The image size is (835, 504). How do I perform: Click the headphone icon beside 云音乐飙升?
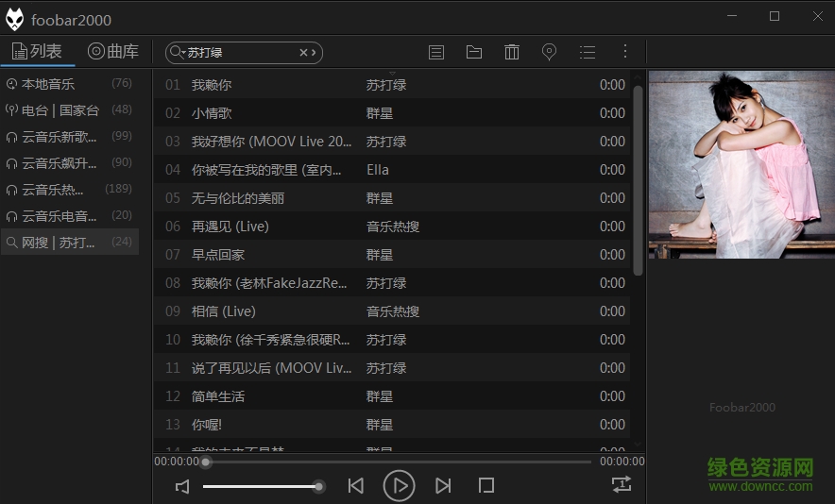tap(11, 163)
